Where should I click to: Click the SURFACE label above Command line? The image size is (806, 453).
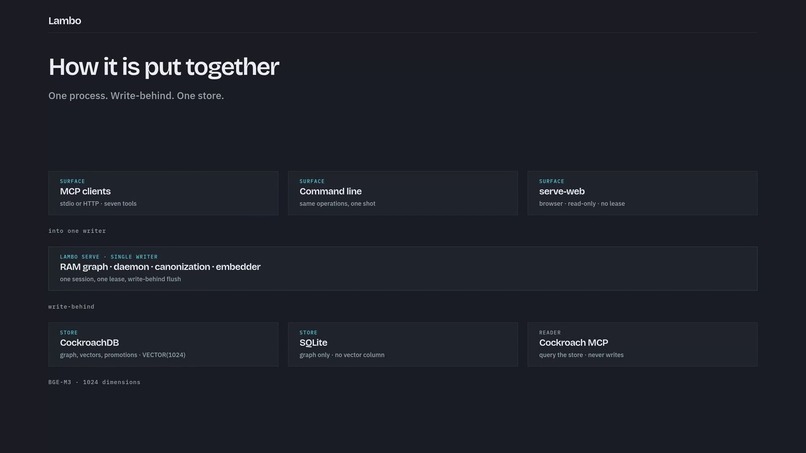(312, 182)
